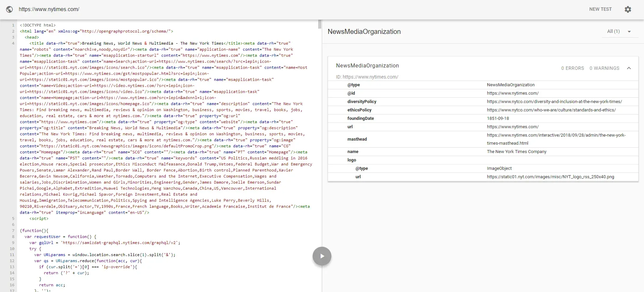Click the code editor vertical scrollbar
Viewport: 644px width, 292px height.
320,24
